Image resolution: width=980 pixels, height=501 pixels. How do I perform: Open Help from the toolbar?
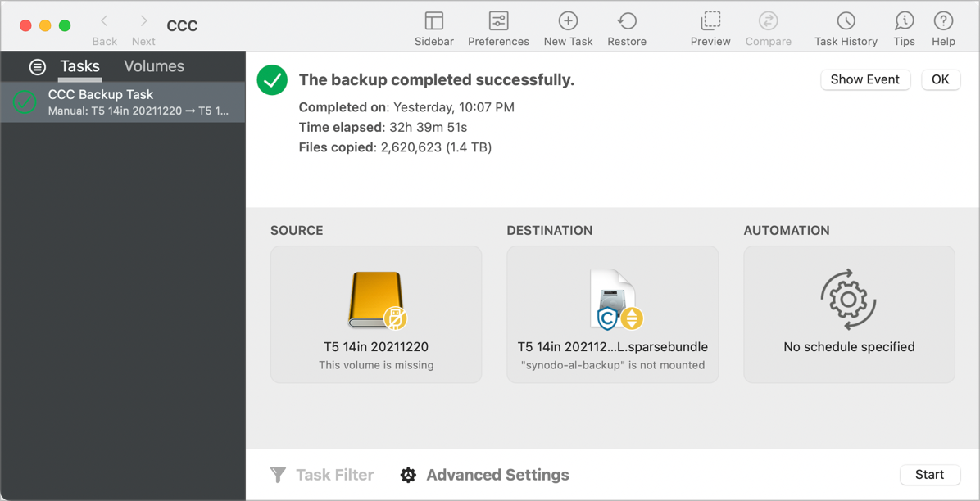(943, 21)
